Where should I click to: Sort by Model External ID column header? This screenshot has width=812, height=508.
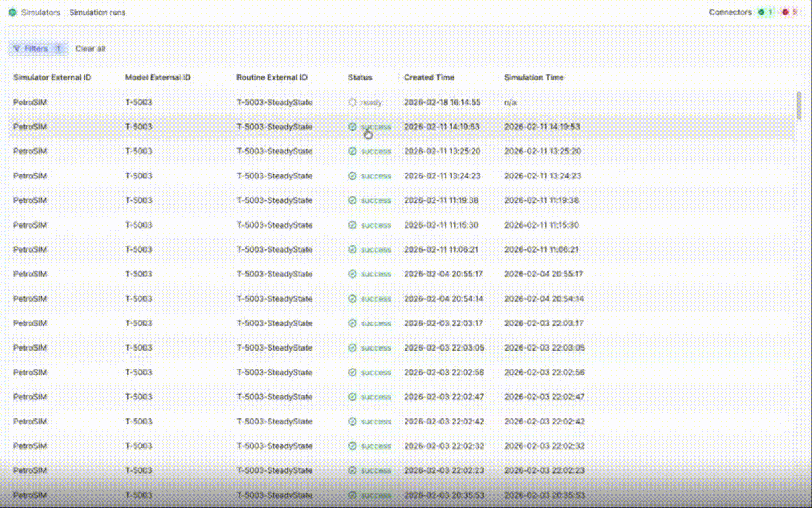157,78
